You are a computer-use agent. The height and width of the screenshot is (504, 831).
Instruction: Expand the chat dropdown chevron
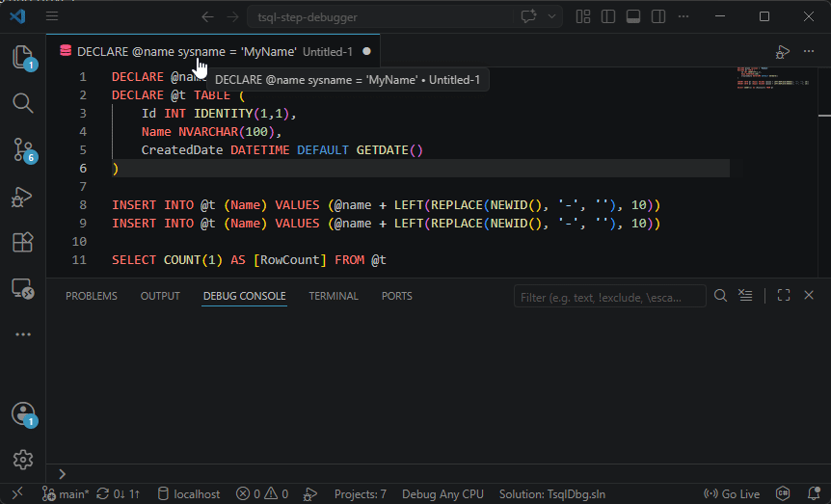pyautogui.click(x=551, y=16)
